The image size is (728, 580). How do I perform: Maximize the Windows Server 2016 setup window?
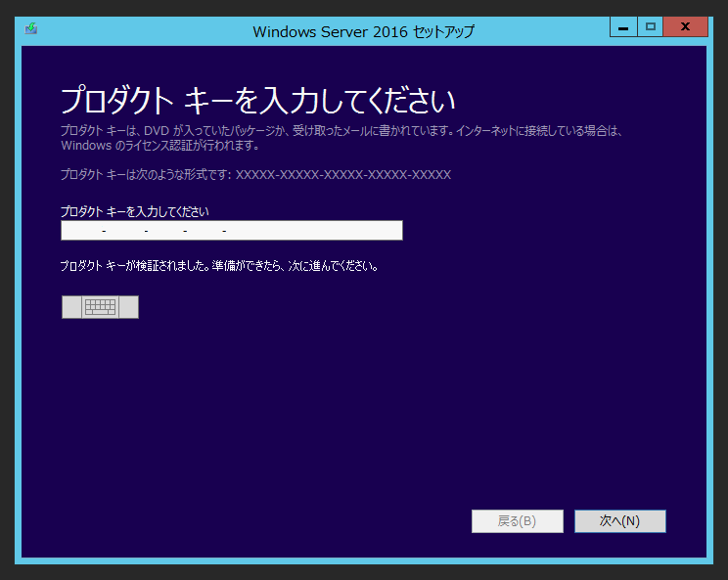pyautogui.click(x=651, y=27)
